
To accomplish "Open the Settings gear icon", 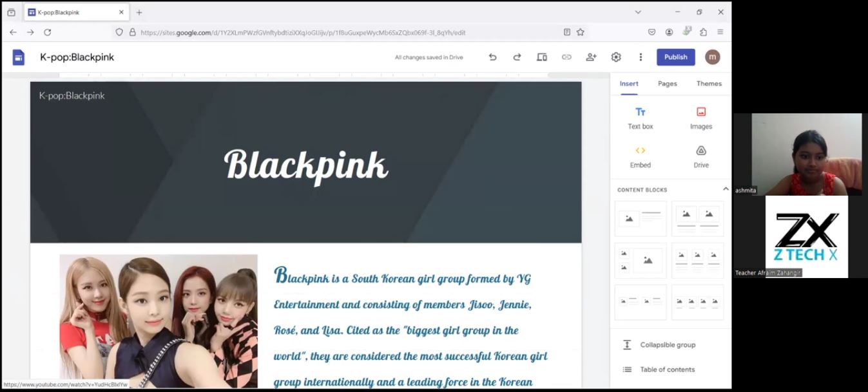I will (x=616, y=57).
